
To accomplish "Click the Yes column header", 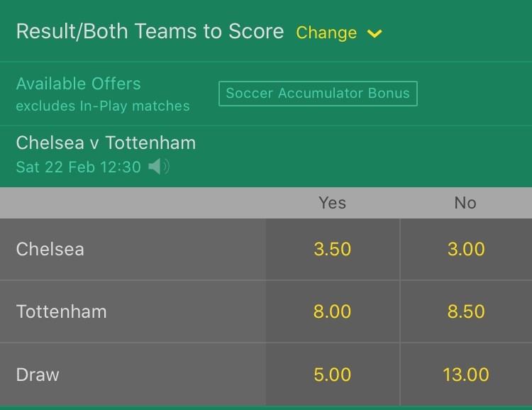I will tap(333, 203).
